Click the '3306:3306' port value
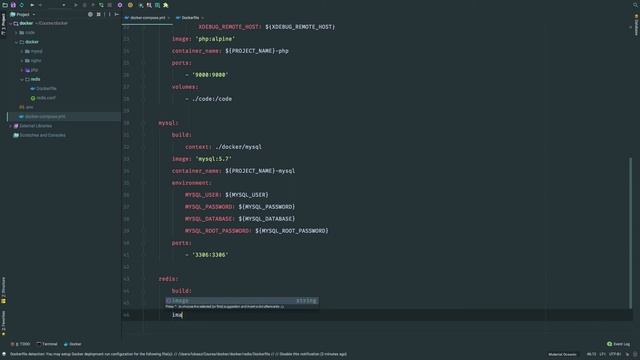The image size is (640, 360). click(210, 255)
